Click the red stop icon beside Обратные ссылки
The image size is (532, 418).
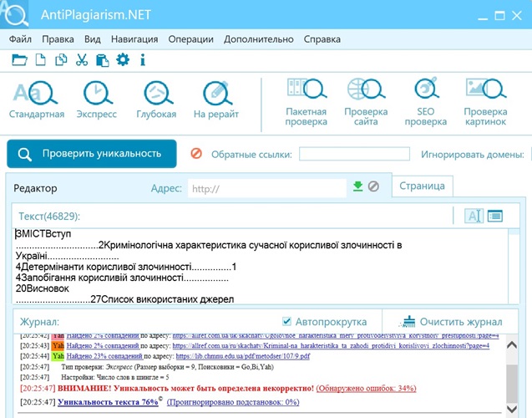tap(196, 154)
